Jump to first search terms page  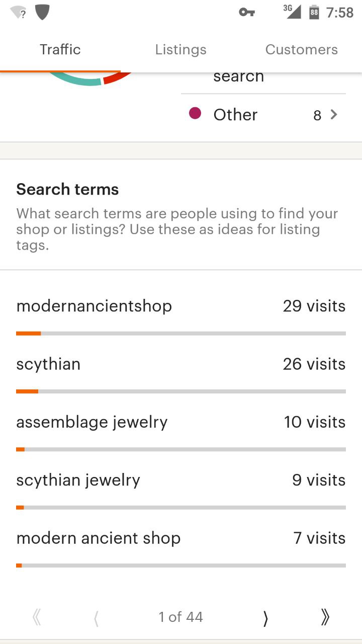(36, 617)
